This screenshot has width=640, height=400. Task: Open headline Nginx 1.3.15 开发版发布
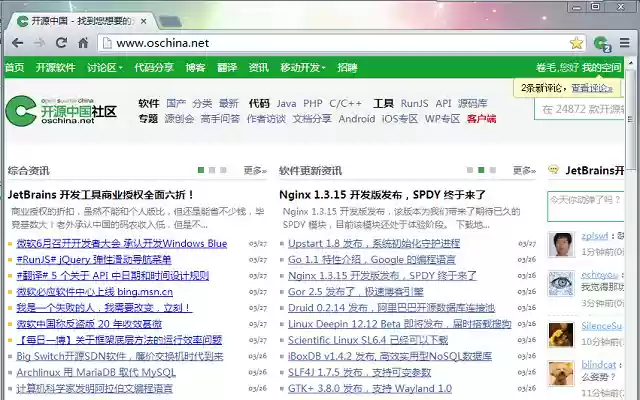point(382,195)
